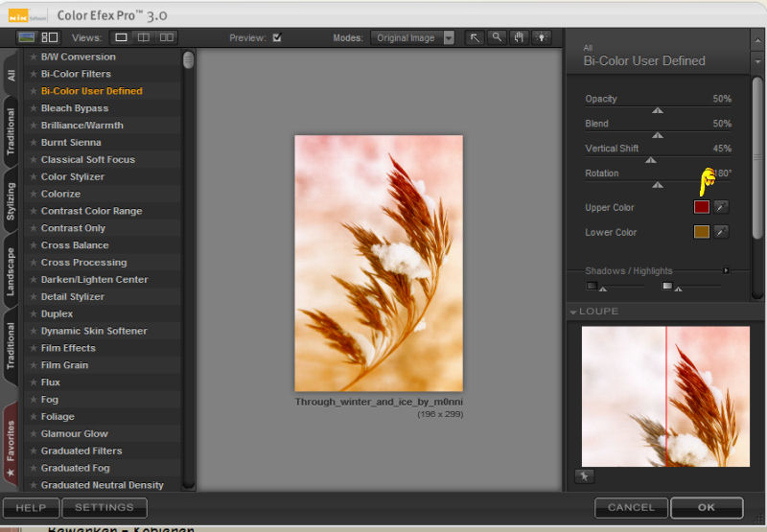Mark Film Grain filter as favorite
Image resolution: width=767 pixels, height=532 pixels.
point(34,365)
